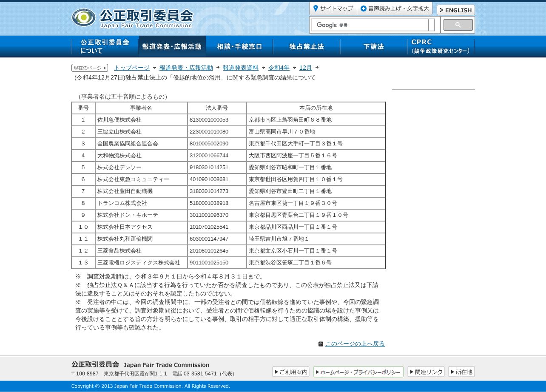Click corporate number 2010801012645
The height and width of the screenshot is (392, 546).
tap(209, 251)
